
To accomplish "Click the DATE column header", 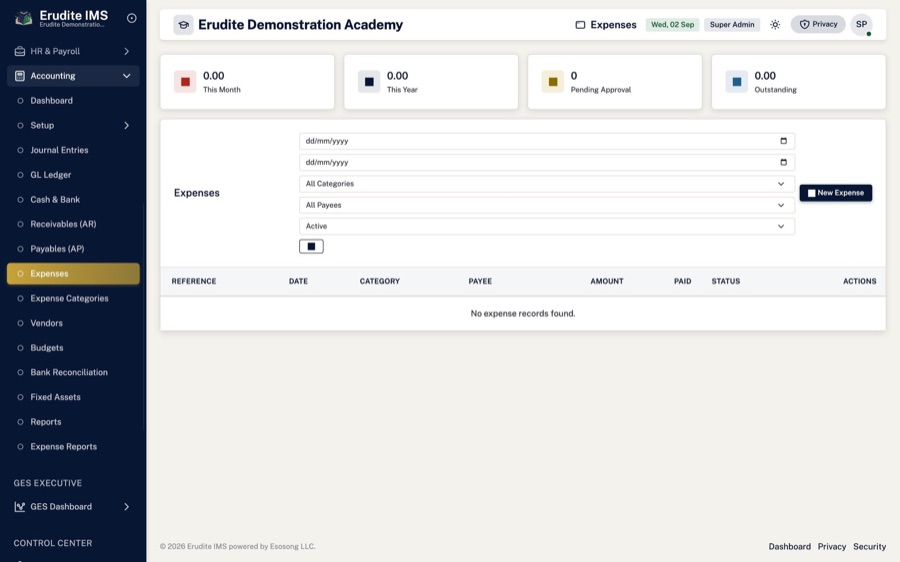I will tap(298, 281).
